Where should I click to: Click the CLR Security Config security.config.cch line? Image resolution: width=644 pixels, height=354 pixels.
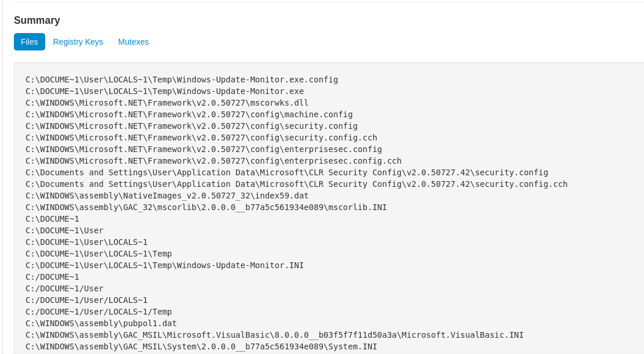tap(297, 184)
